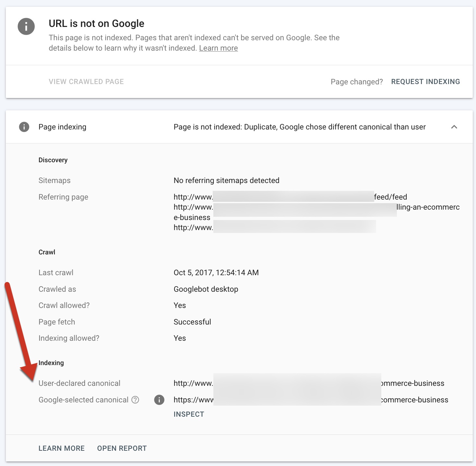
Task: Open the Learn more link in the description
Action: coord(218,48)
